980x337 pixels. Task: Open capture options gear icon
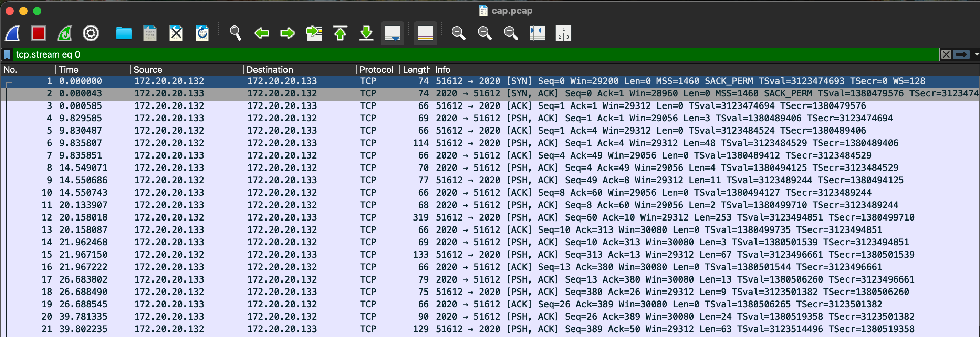click(x=91, y=33)
